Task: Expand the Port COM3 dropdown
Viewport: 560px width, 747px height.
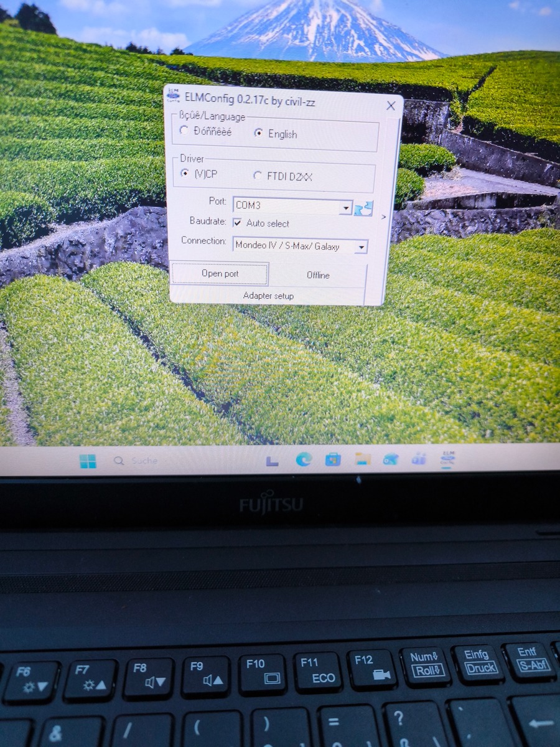Action: 345,207
